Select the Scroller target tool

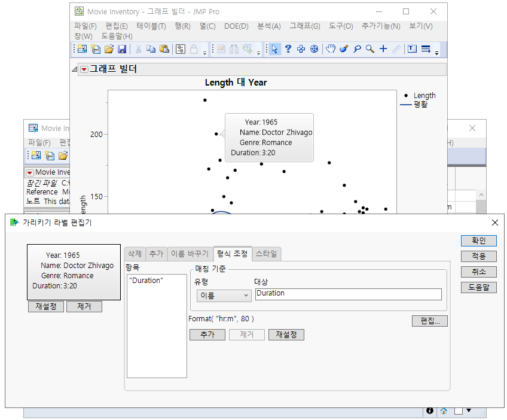click(314, 49)
